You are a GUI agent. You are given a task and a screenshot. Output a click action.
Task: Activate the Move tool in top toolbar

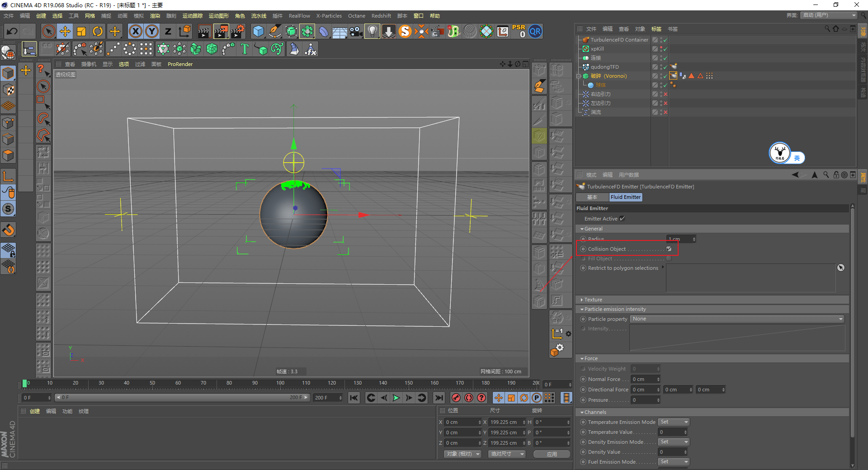coord(65,32)
